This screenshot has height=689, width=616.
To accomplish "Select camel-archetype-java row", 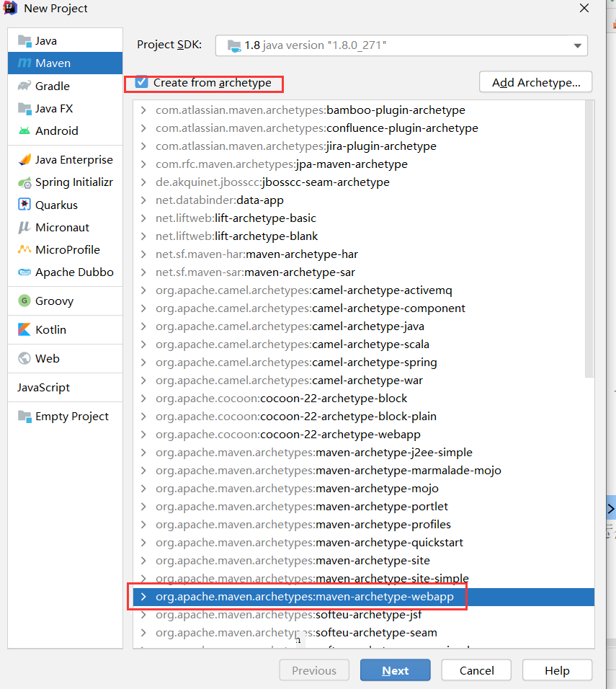I will 363,326.
